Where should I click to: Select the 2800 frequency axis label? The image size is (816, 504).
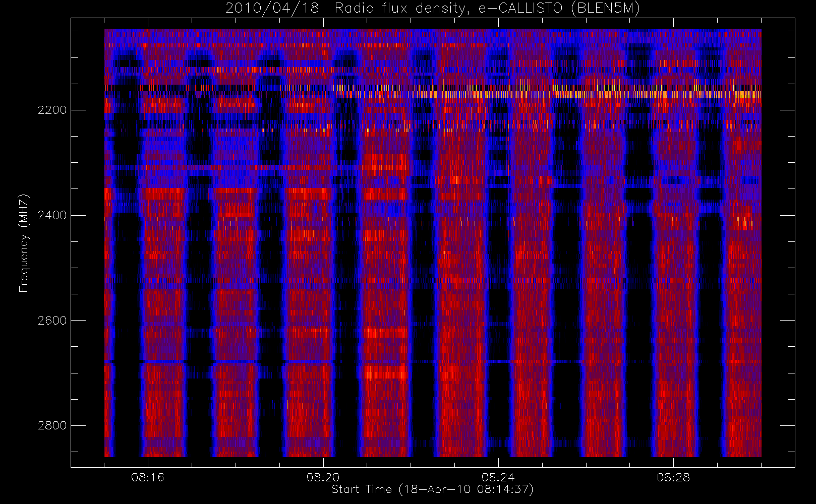click(x=52, y=426)
